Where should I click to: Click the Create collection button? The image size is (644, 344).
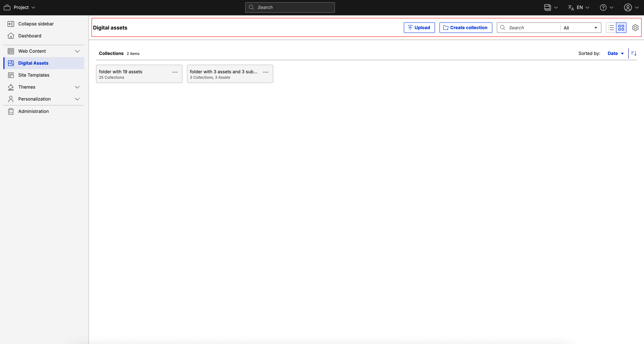coord(465,27)
